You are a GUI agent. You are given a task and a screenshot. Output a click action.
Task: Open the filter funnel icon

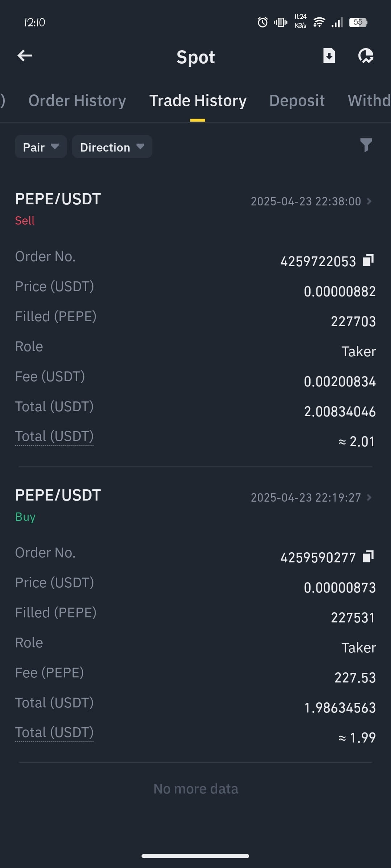click(366, 145)
